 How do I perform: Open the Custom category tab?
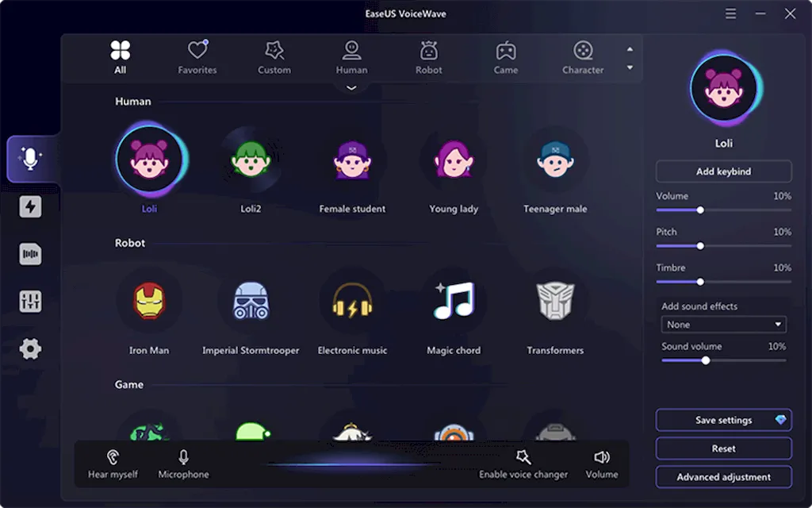click(274, 57)
